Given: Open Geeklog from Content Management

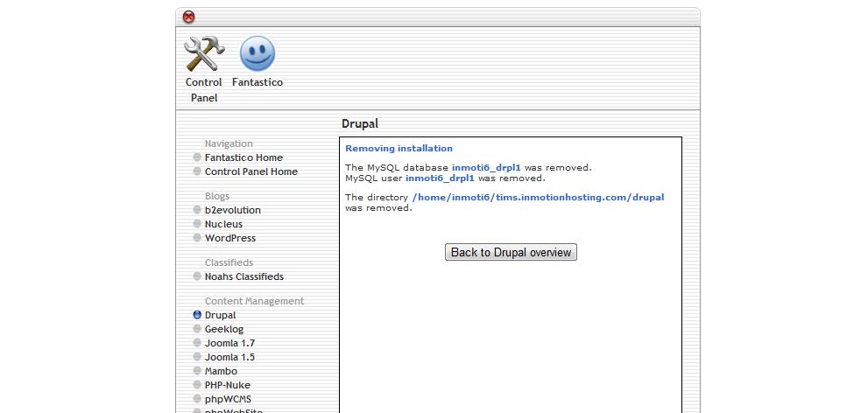Looking at the screenshot, I should 223,329.
